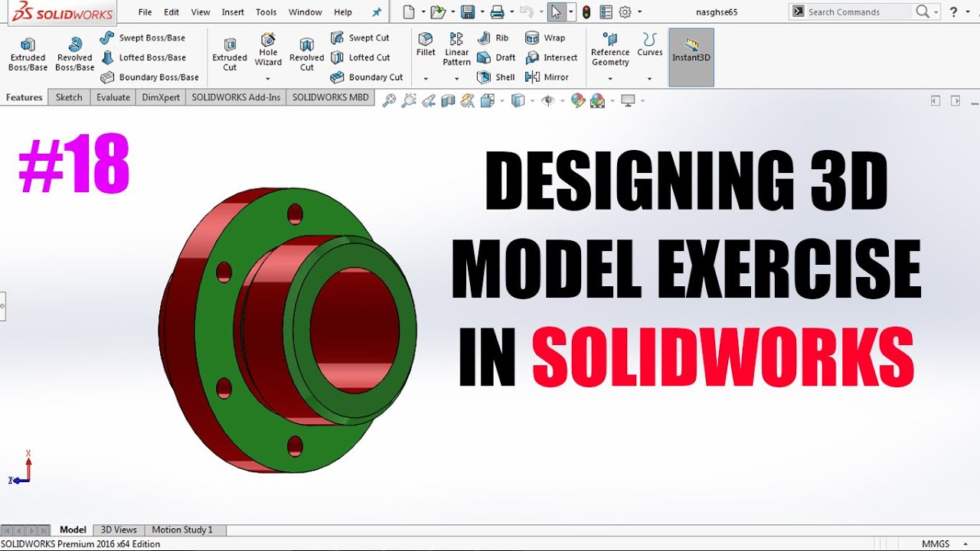Open the View menu
The width and height of the screenshot is (980, 551).
point(201,12)
